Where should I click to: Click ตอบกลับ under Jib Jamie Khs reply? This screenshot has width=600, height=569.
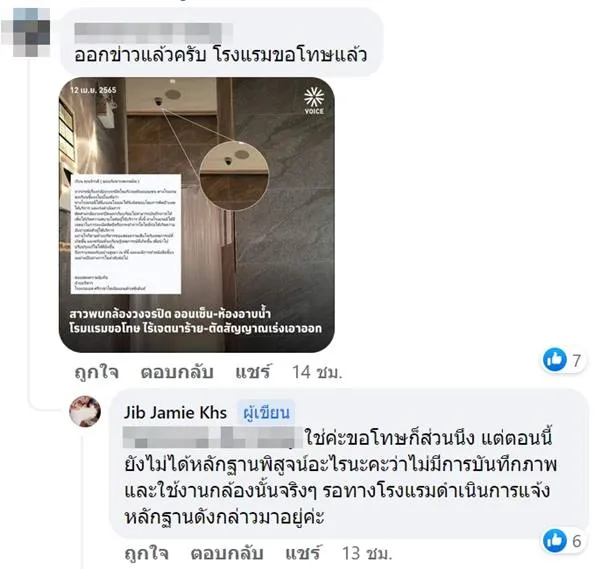click(x=227, y=553)
